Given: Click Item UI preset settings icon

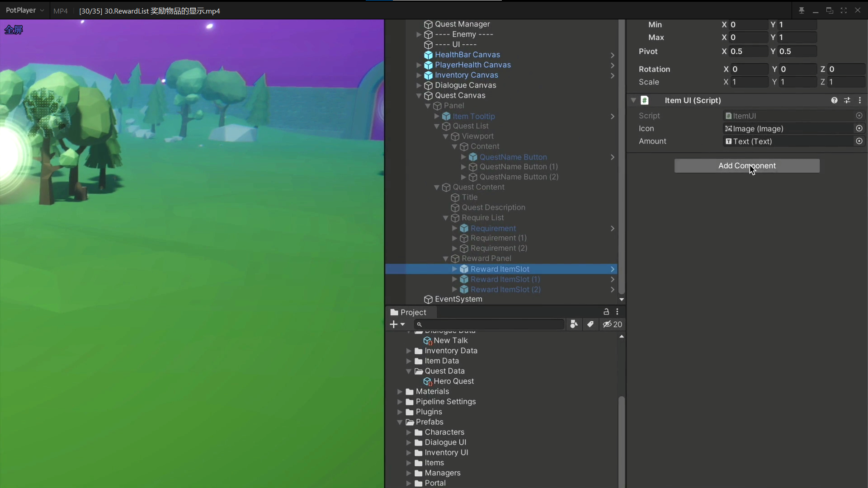Looking at the screenshot, I should coord(847,100).
